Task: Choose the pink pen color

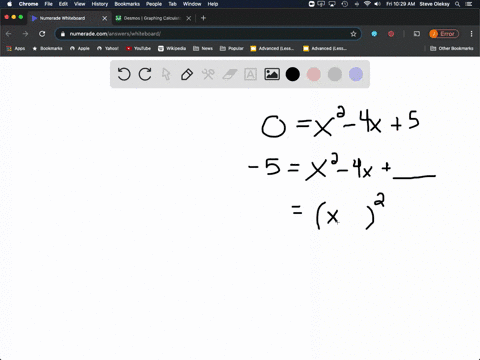Action: (x=314, y=74)
